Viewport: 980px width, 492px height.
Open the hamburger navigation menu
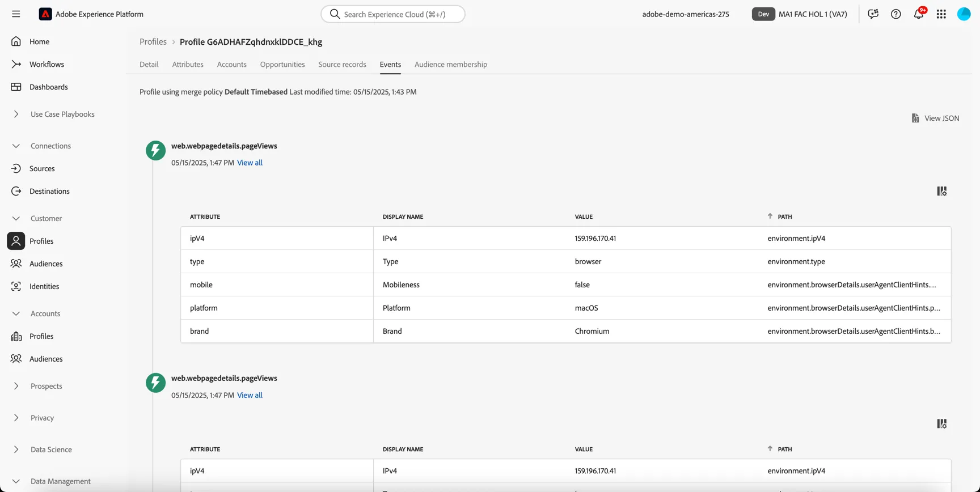point(16,14)
